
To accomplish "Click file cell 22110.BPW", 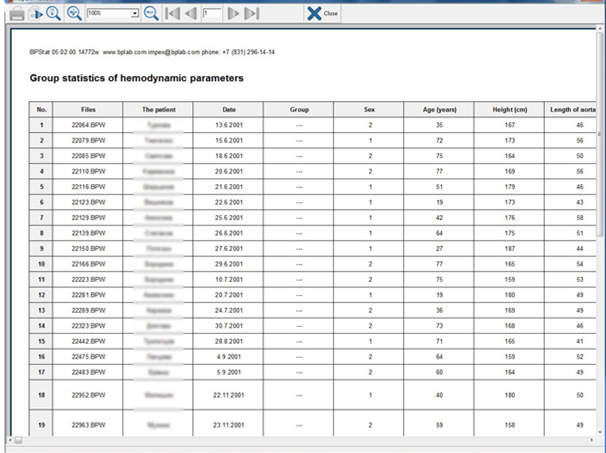I will click(x=88, y=171).
